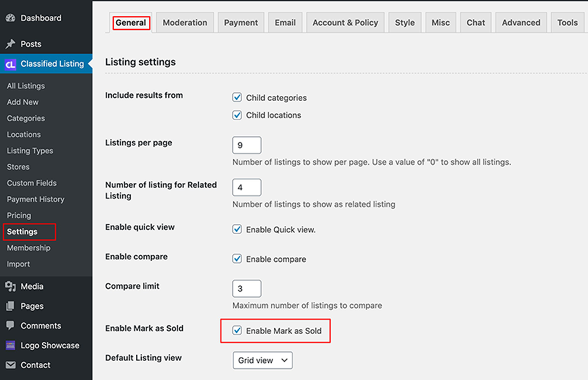Screen dimensions: 588x380
Task: Open the Tools tab
Action: point(567,22)
